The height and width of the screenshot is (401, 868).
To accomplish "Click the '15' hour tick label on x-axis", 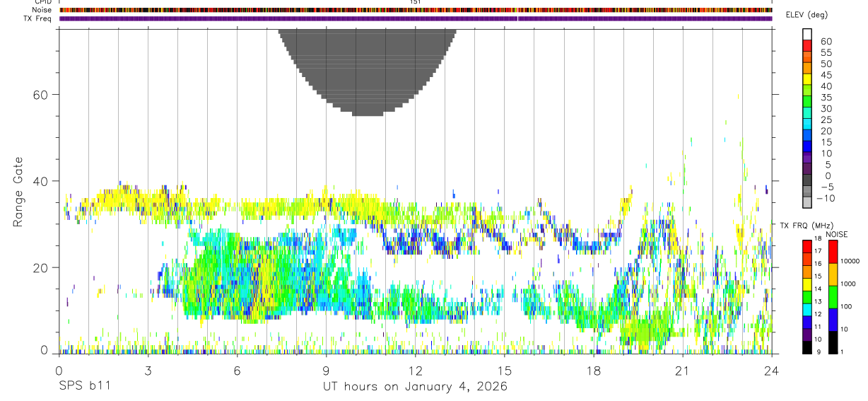I will [x=504, y=371].
